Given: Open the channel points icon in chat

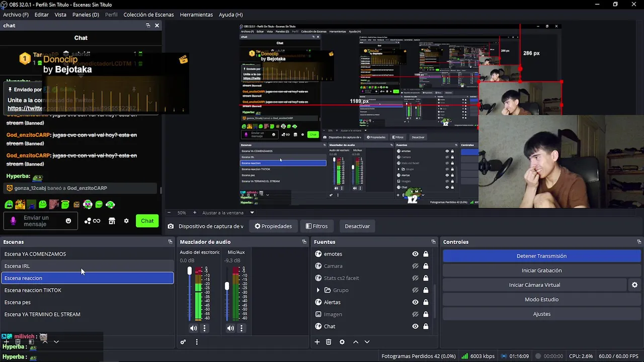Looking at the screenshot, I should (92, 221).
